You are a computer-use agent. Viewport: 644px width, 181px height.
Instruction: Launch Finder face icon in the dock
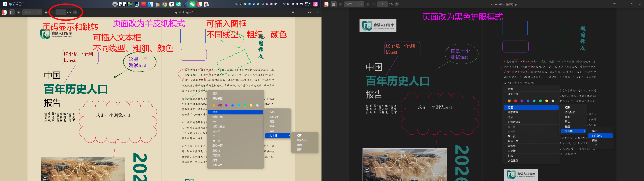coord(150,4)
